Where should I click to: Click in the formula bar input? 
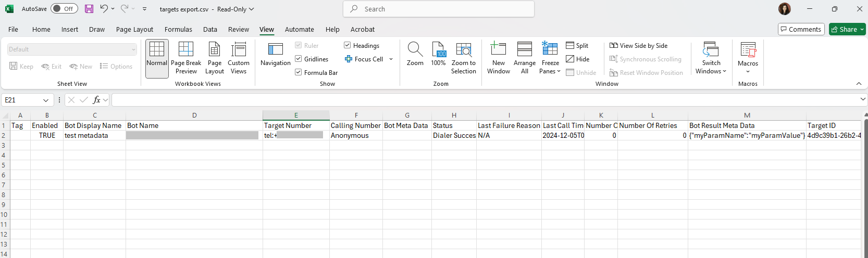click(x=485, y=100)
